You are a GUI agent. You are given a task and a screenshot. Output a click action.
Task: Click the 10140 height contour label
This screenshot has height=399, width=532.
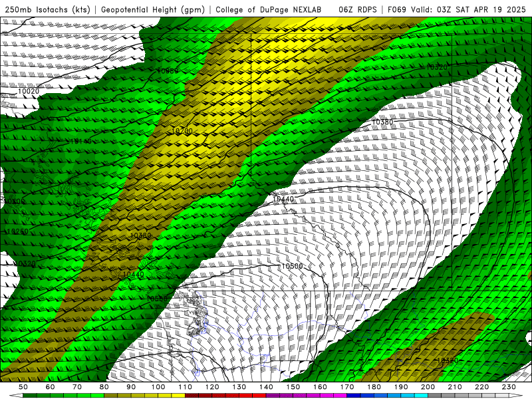[80, 141]
